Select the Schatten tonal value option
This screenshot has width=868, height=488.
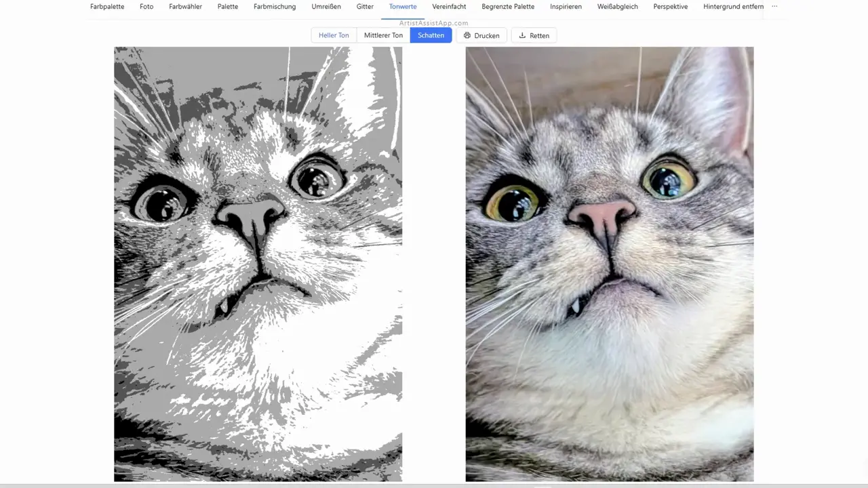(x=431, y=35)
